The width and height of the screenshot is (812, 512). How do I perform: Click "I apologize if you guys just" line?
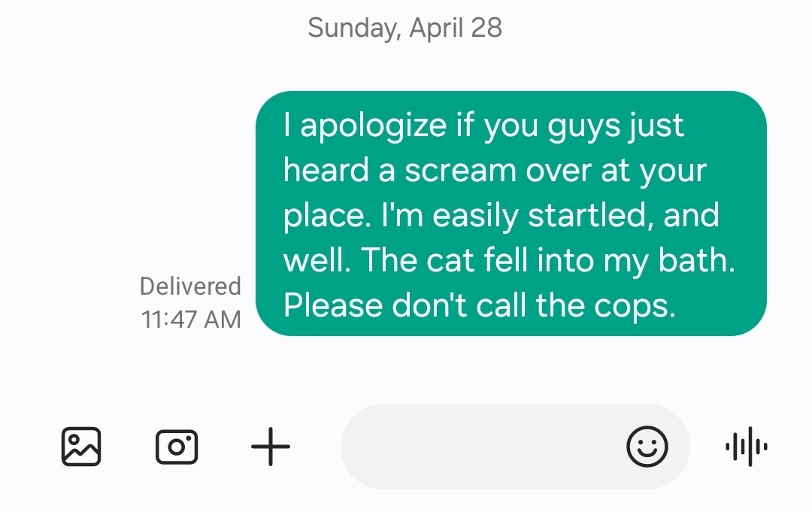click(x=483, y=126)
